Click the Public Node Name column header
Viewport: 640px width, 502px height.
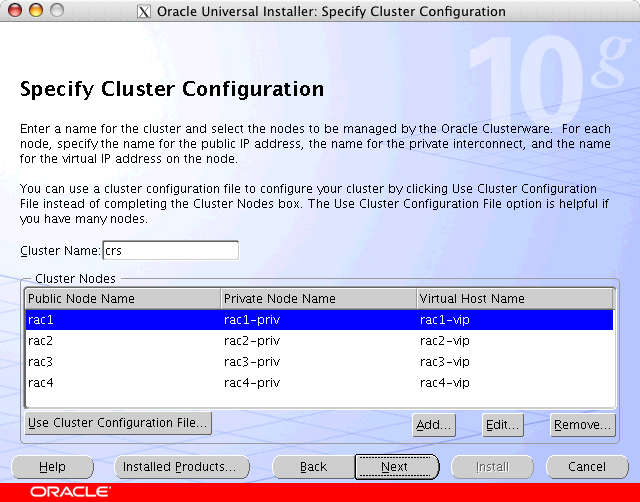122,299
